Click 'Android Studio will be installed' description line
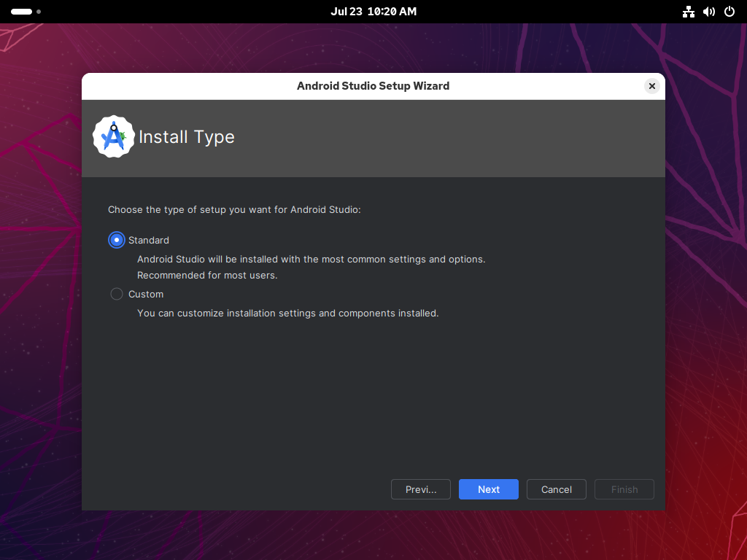This screenshot has width=747, height=560. tap(311, 260)
